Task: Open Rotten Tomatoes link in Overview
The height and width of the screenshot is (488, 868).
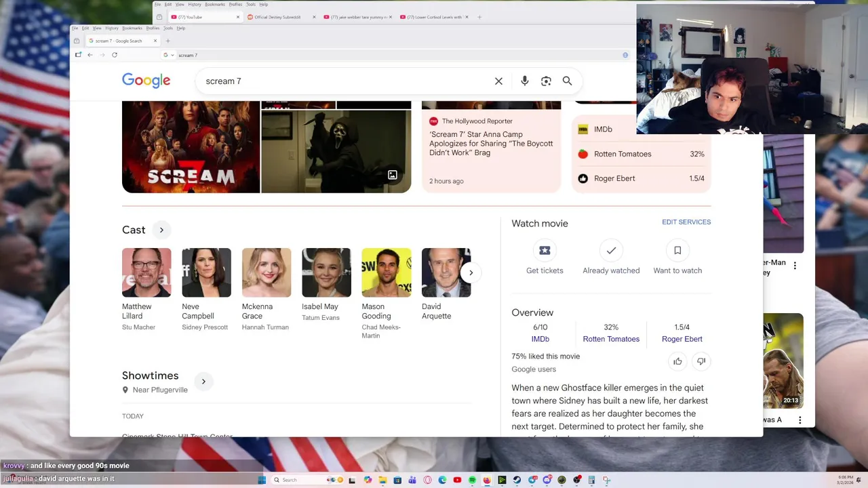Action: (611, 339)
